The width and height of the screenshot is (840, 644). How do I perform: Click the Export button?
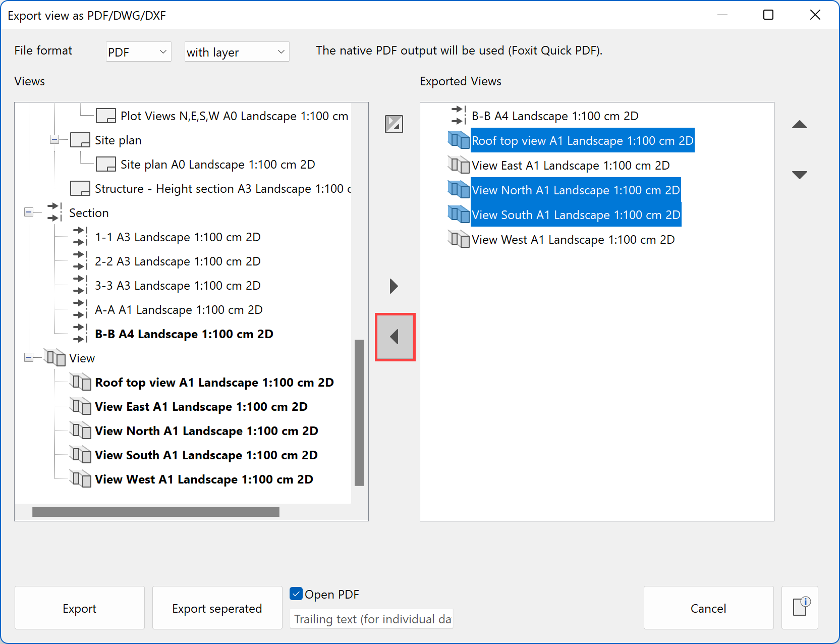[x=79, y=608]
